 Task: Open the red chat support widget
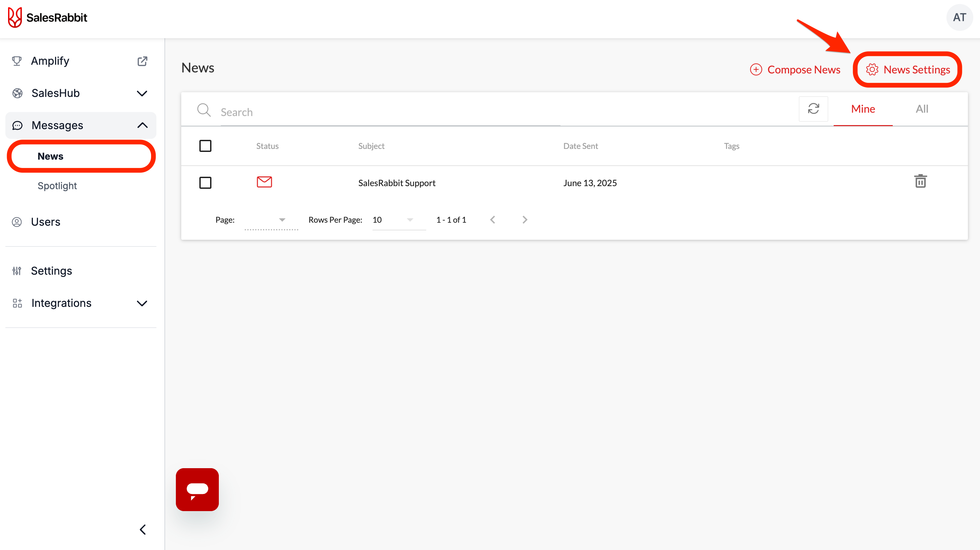pyautogui.click(x=197, y=490)
